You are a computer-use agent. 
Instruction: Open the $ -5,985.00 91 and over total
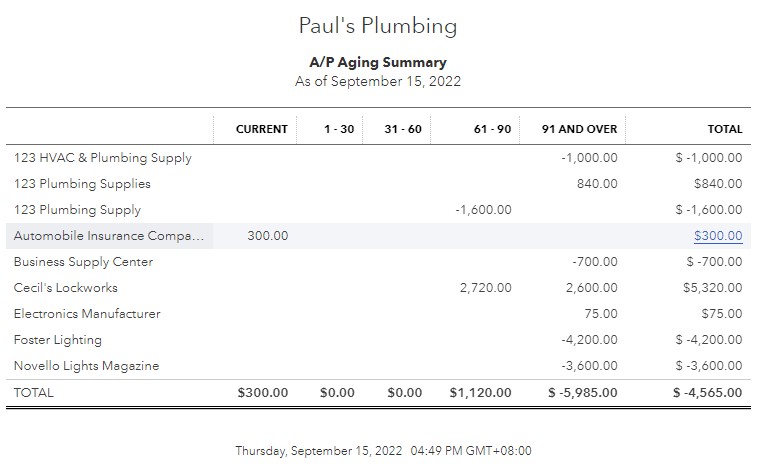click(x=583, y=393)
